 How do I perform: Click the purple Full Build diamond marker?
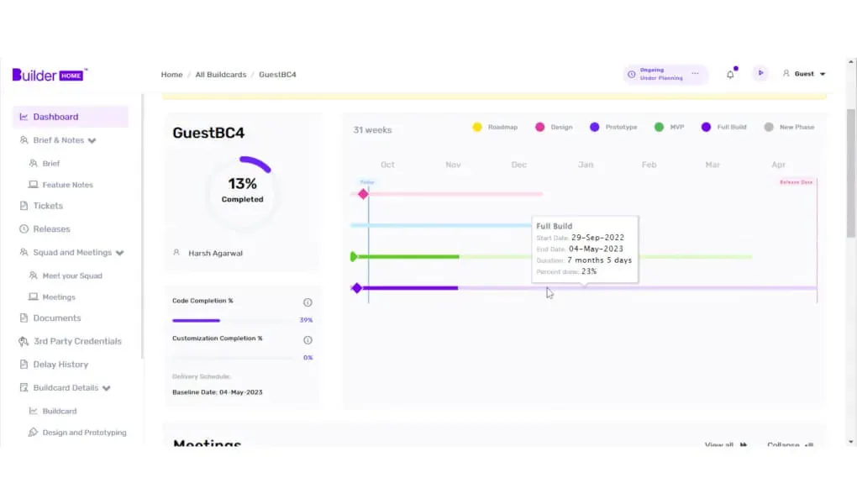[x=357, y=288]
